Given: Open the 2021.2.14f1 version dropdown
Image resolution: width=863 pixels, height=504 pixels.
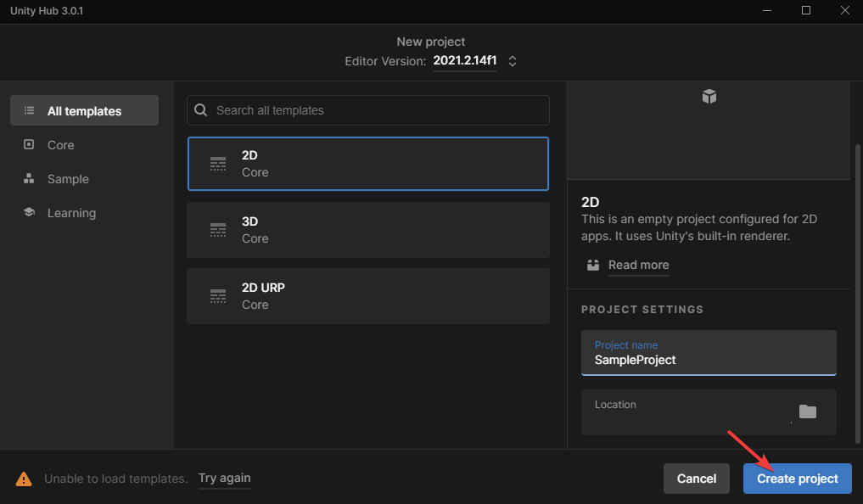Looking at the screenshot, I should (464, 60).
